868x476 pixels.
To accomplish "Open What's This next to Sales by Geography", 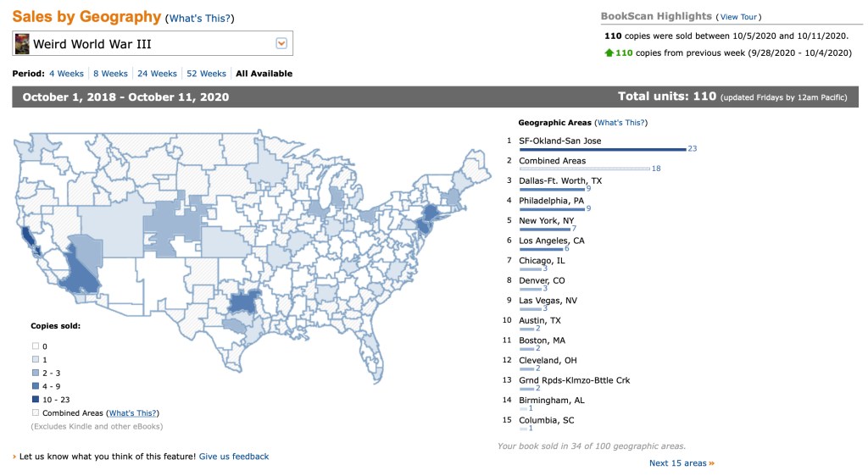I will point(200,19).
